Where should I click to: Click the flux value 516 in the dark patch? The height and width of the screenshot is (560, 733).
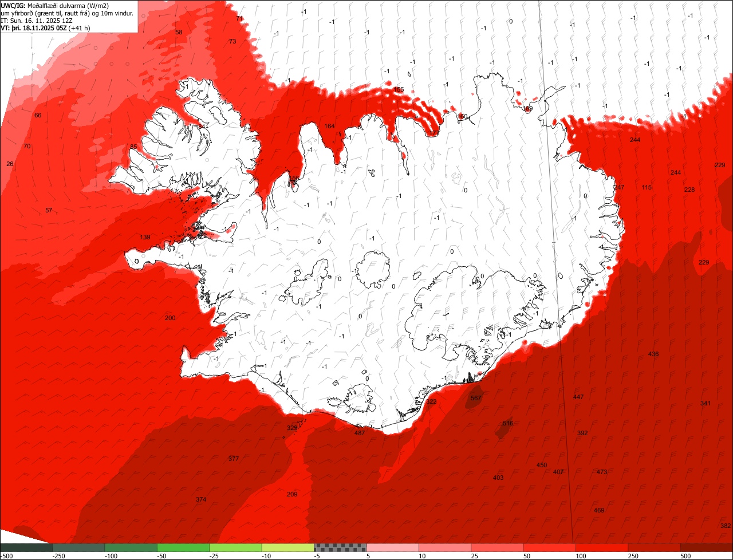pyautogui.click(x=508, y=423)
